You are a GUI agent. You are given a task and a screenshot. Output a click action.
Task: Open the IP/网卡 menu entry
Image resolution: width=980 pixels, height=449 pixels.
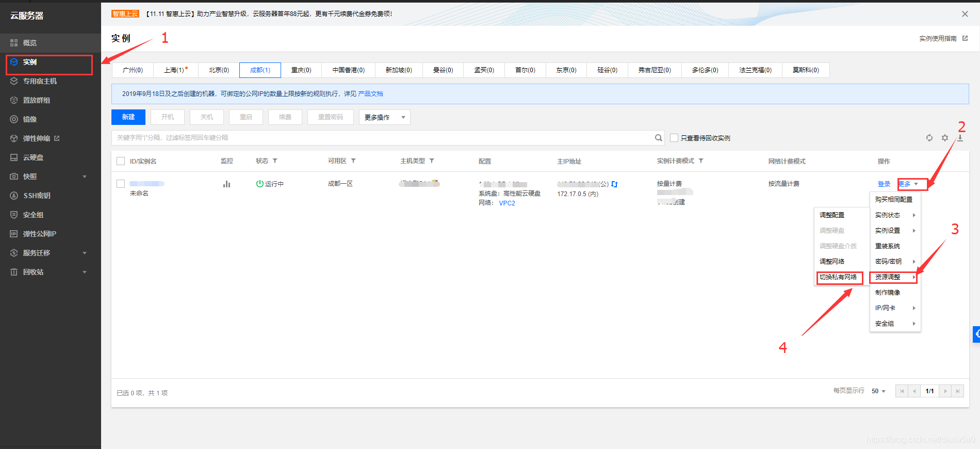tap(895, 308)
